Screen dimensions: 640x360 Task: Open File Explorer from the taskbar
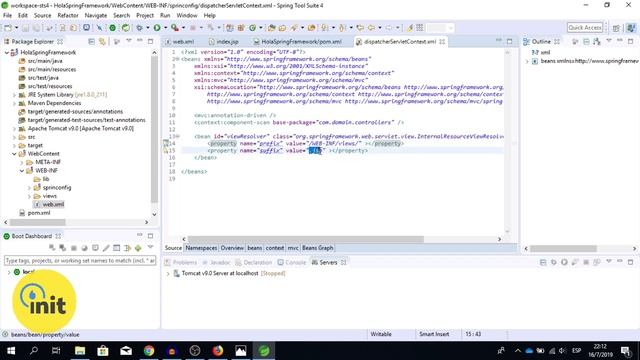(x=80, y=351)
